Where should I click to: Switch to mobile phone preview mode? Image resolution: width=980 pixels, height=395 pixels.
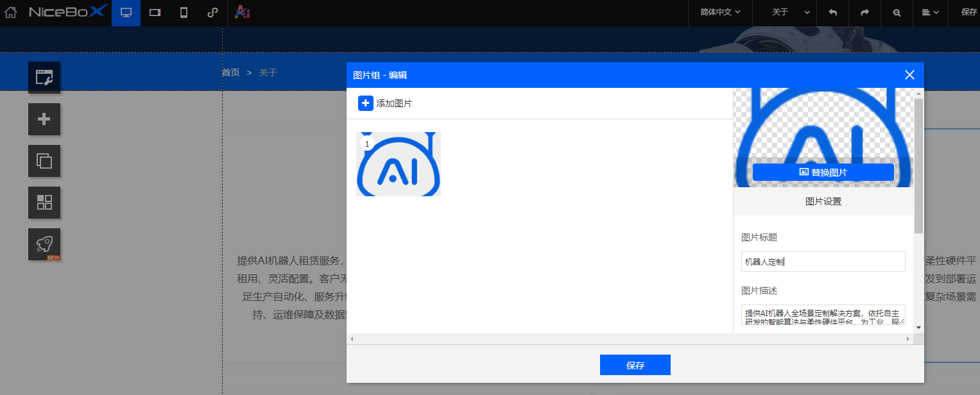click(184, 13)
